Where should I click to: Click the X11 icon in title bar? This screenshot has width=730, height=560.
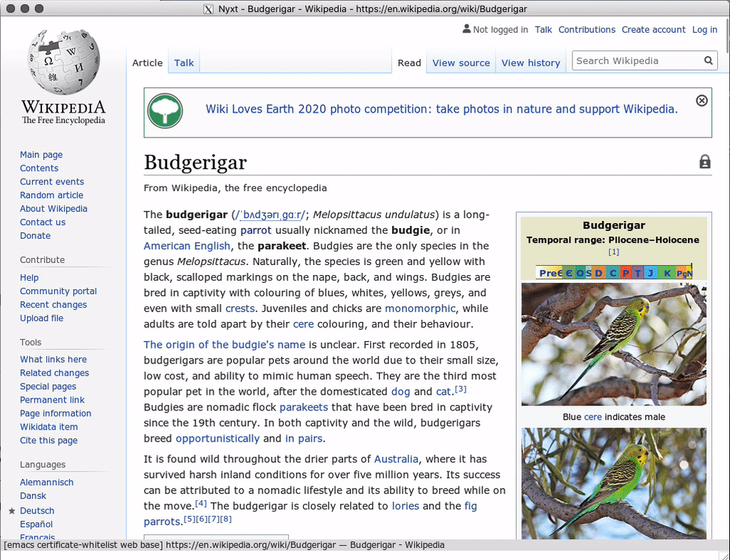[209, 9]
